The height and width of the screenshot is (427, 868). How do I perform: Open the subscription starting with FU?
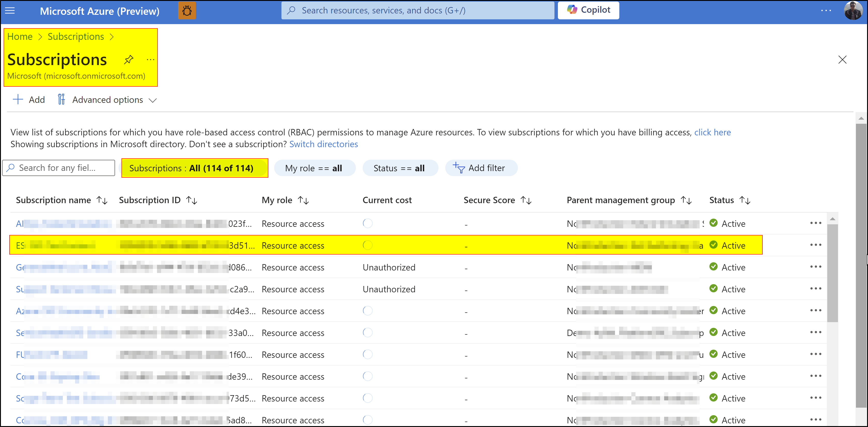click(x=52, y=354)
